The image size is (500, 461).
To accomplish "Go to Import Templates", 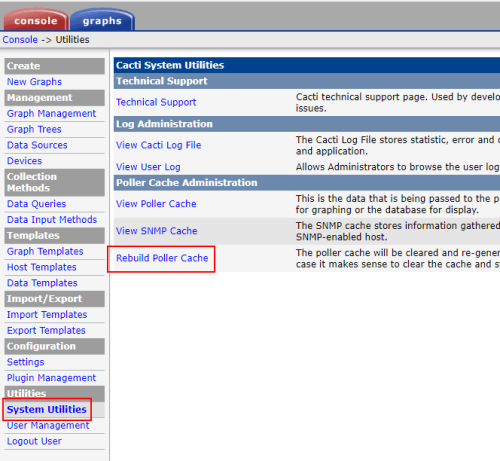I will (47, 314).
